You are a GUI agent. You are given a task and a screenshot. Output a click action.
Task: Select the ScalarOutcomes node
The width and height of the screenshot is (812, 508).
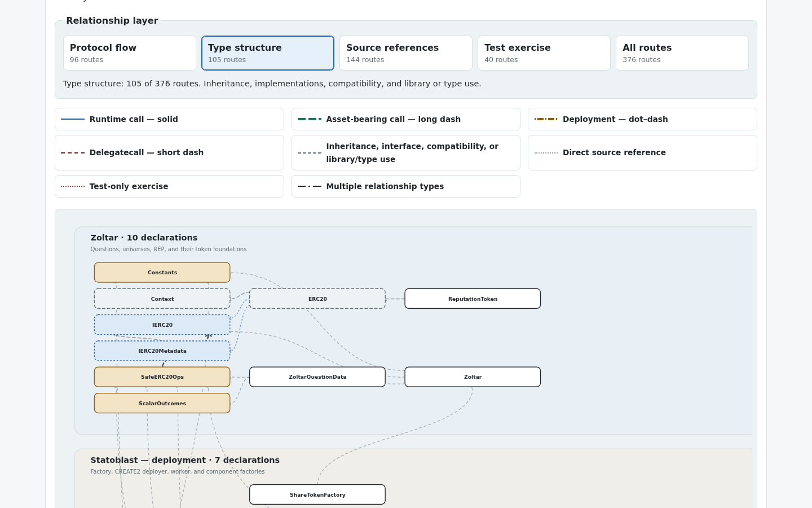[162, 403]
